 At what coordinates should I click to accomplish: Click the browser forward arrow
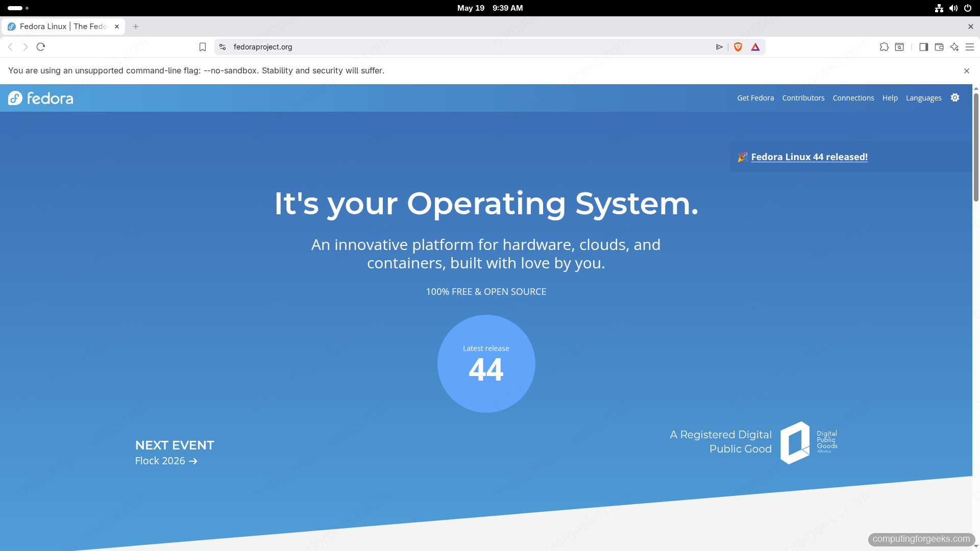[26, 47]
